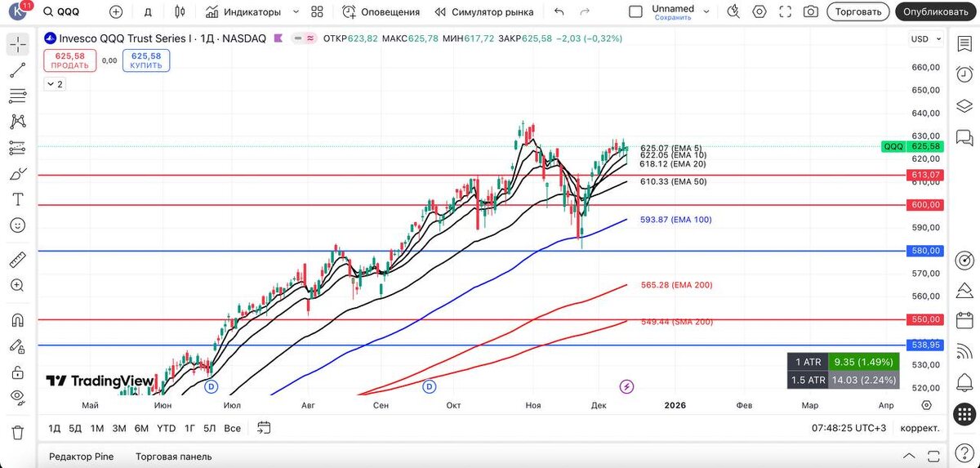Click the Опубликовать button
The height and width of the screenshot is (468, 980).
click(x=936, y=12)
